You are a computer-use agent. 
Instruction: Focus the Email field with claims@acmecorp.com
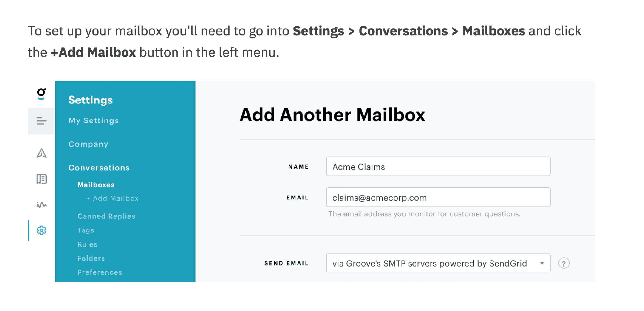(x=438, y=198)
